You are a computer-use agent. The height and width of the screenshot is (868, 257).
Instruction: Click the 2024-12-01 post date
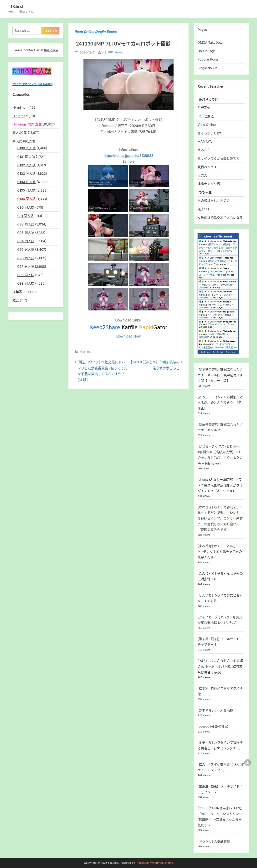[x=87, y=53]
